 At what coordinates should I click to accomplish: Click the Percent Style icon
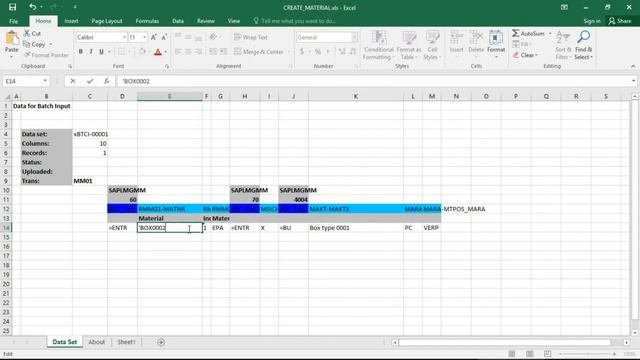(x=318, y=52)
